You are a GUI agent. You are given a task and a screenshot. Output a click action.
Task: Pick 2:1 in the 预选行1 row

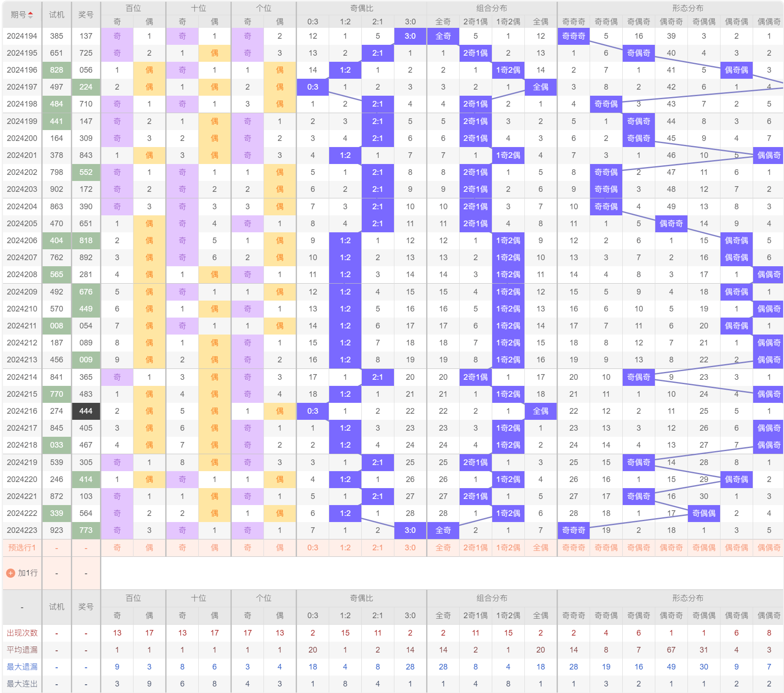point(377,548)
